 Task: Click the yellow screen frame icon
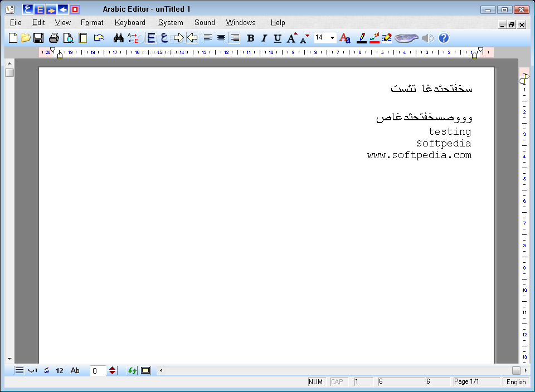point(145,370)
